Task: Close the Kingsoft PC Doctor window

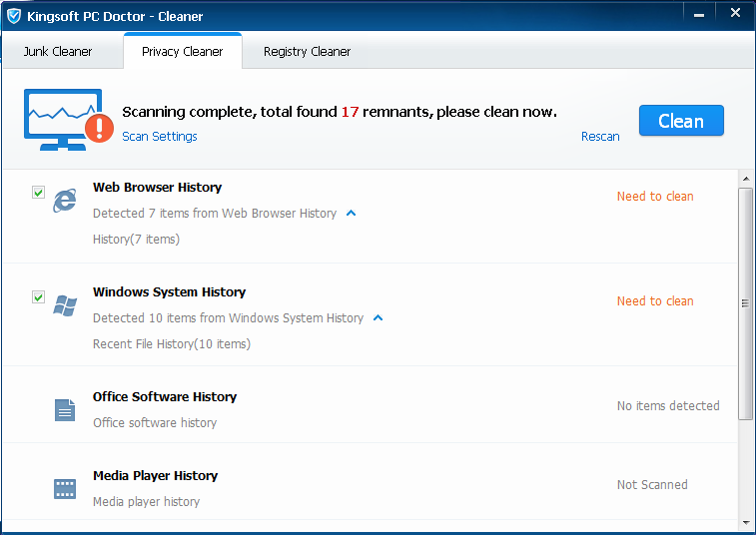Action: click(735, 14)
